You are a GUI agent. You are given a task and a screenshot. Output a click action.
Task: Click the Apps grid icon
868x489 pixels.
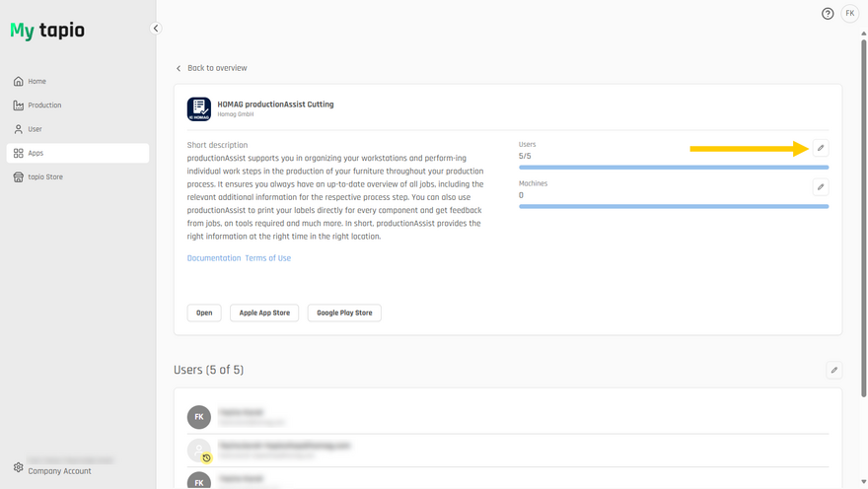point(19,153)
